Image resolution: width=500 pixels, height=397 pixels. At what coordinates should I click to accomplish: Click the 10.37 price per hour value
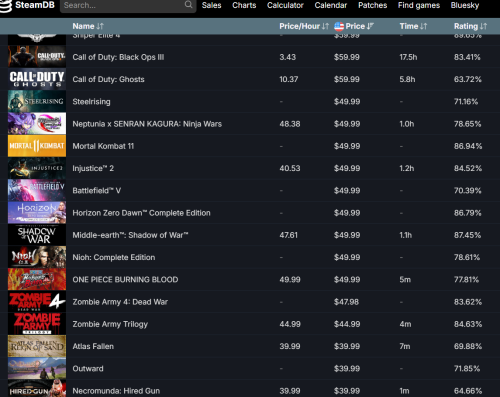point(289,79)
